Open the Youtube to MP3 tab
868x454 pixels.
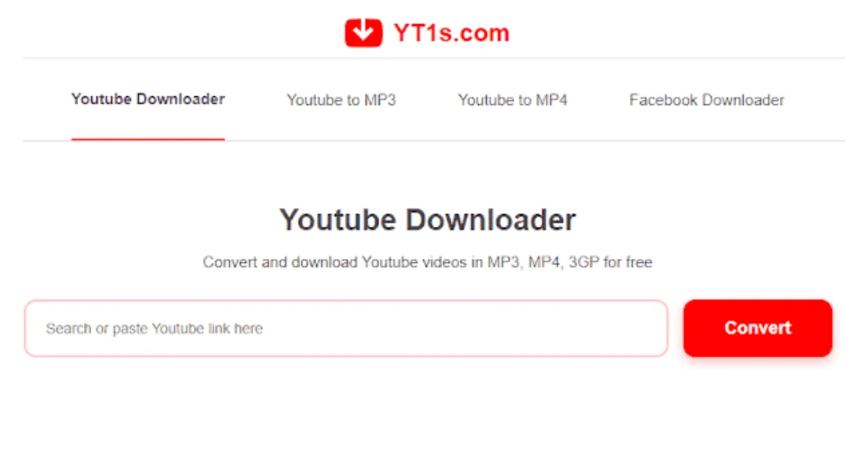tap(341, 100)
